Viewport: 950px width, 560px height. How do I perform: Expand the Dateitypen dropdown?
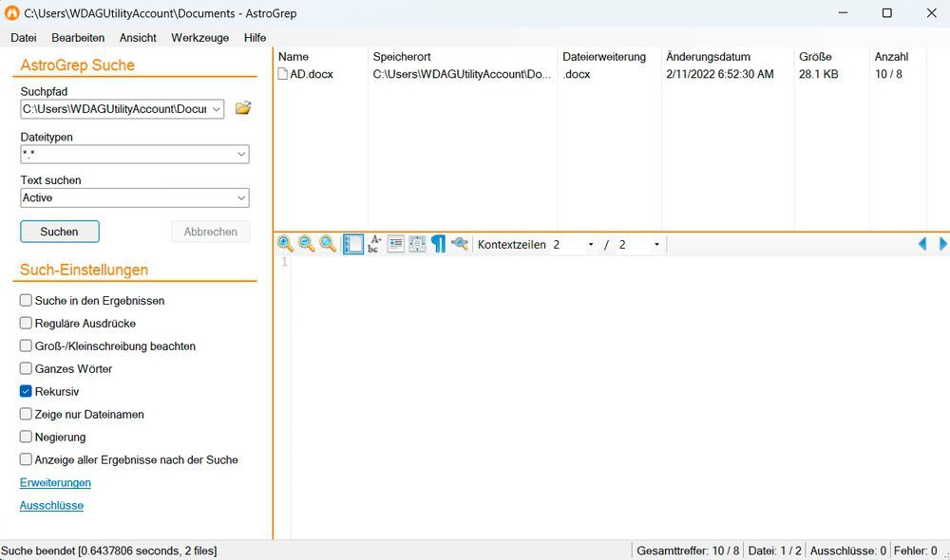(240, 154)
